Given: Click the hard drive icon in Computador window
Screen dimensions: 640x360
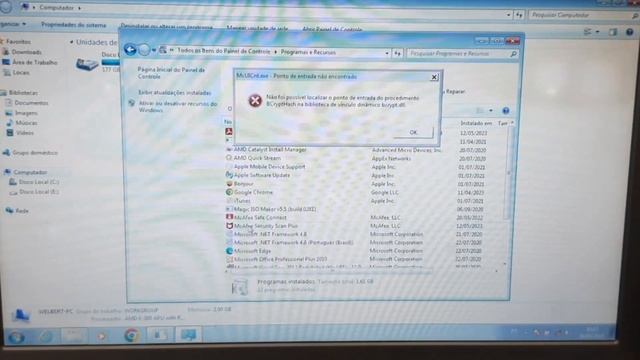Looking at the screenshot, I should 87,64.
